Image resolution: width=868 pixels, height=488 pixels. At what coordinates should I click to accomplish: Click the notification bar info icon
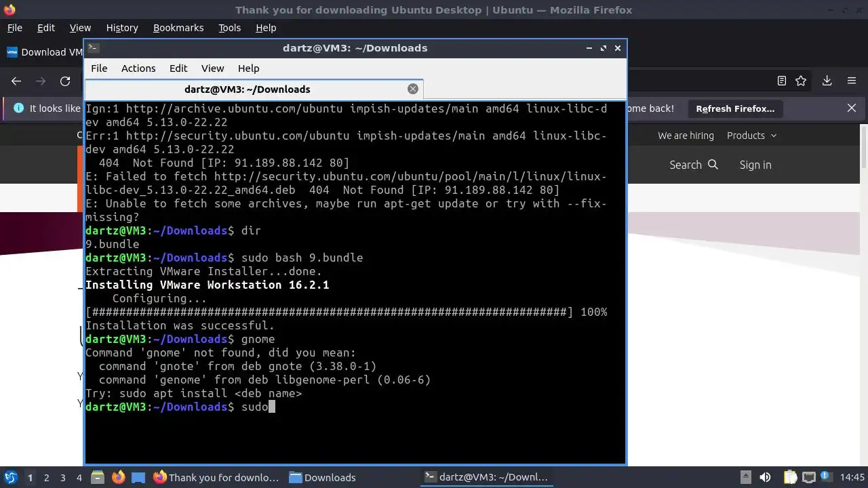18,108
